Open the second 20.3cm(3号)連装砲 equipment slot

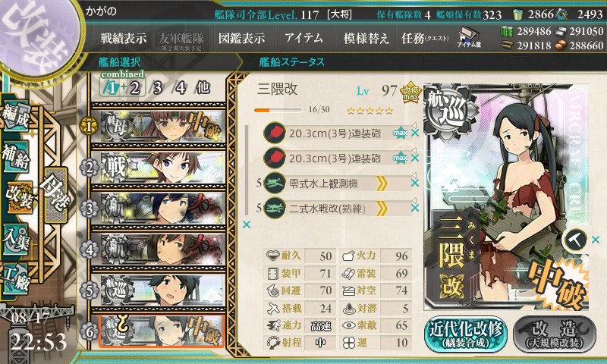pos(338,158)
